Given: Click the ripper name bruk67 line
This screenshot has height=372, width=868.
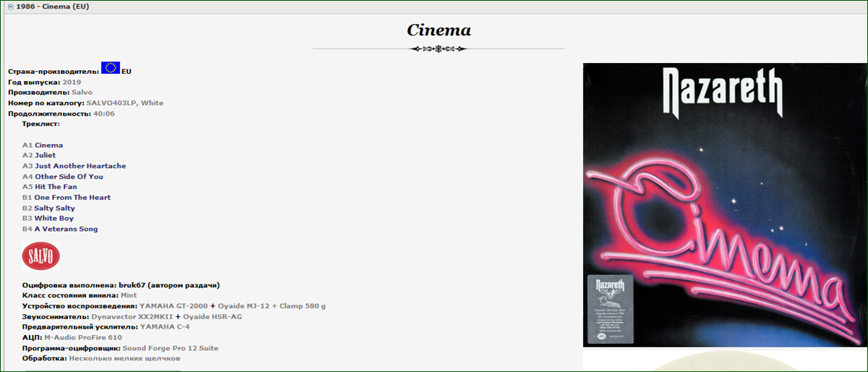Looking at the screenshot, I should [121, 285].
